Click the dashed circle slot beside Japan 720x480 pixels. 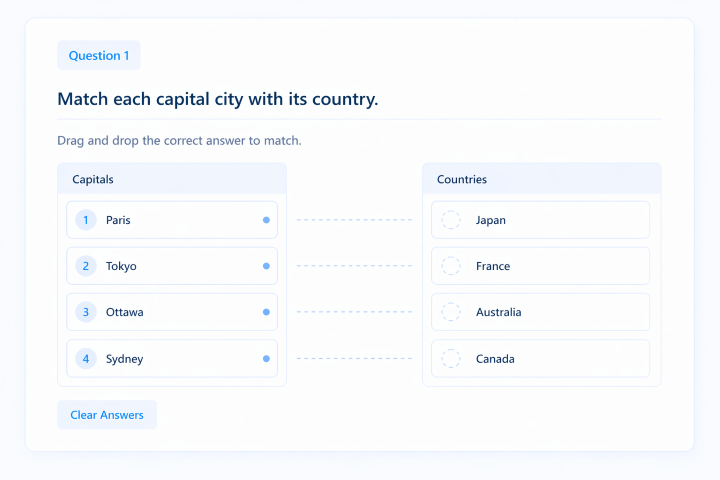click(451, 220)
